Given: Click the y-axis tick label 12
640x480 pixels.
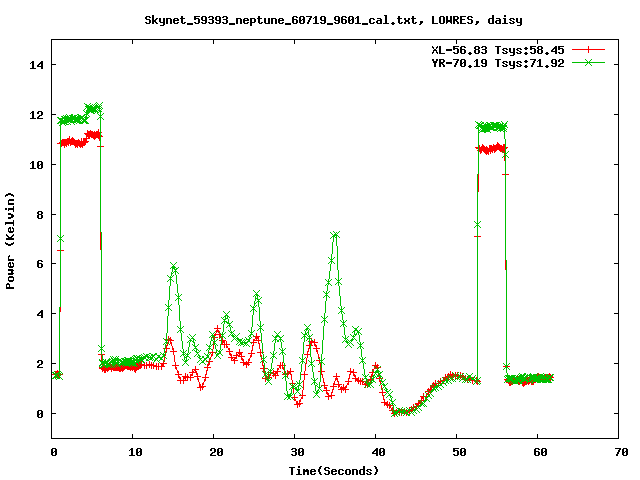Looking at the screenshot, I should point(36,115).
